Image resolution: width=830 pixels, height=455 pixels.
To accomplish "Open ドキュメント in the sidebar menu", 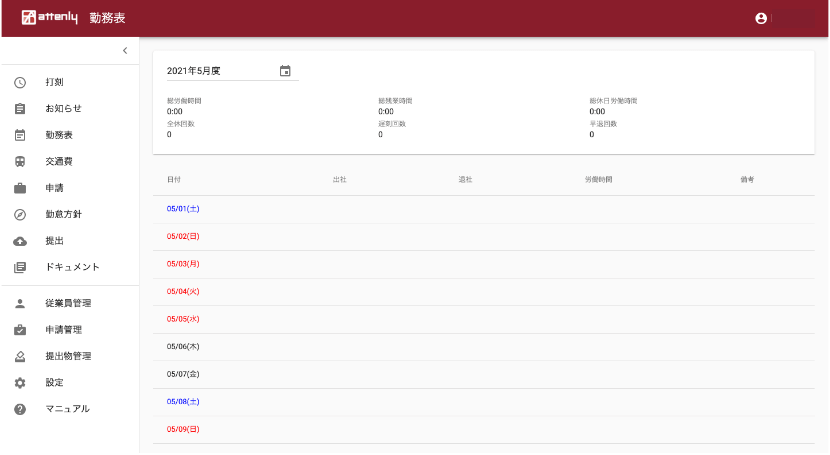I will 72,267.
